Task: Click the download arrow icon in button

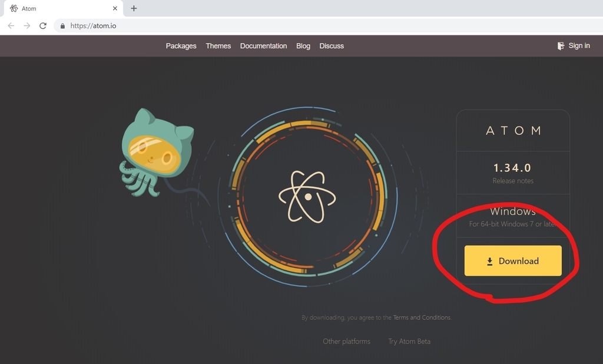Action: point(489,262)
